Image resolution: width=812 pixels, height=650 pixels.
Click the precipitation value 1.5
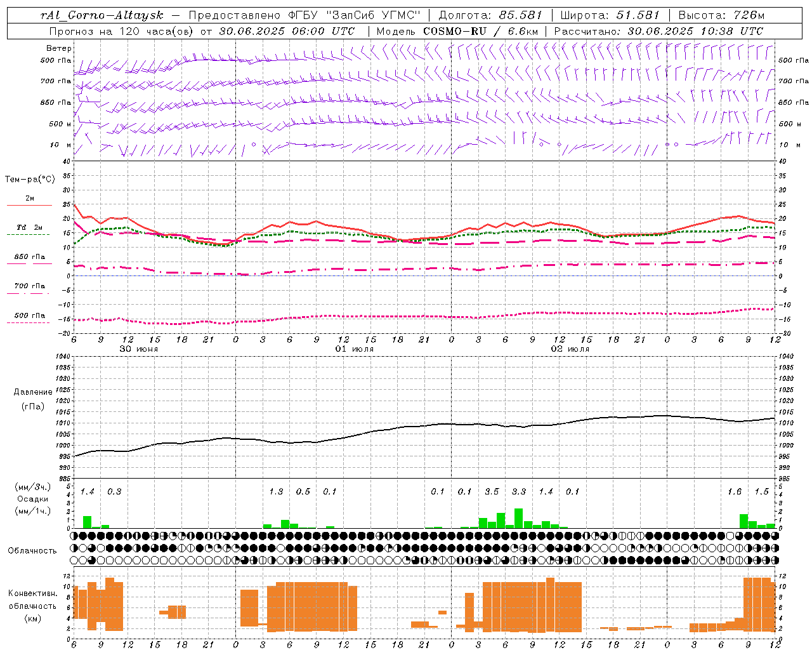pos(761,492)
